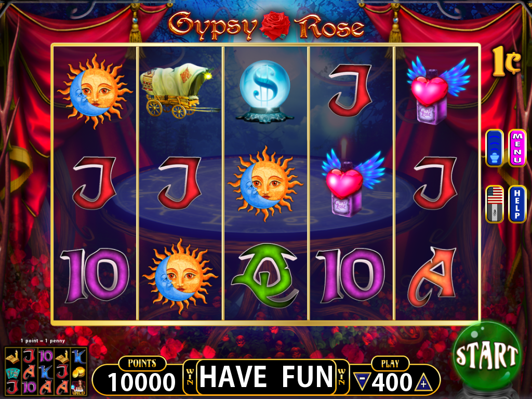Click the purple 10 symbol in first reel

(x=95, y=275)
